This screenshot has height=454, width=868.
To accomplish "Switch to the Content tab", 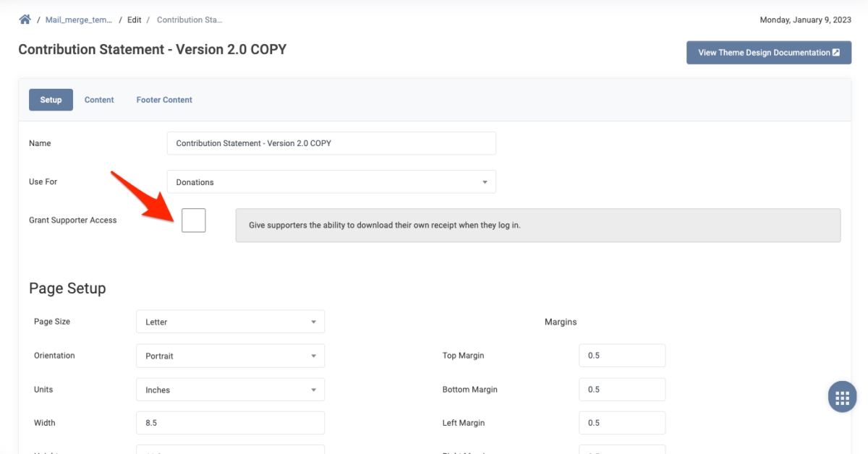I will click(x=99, y=99).
